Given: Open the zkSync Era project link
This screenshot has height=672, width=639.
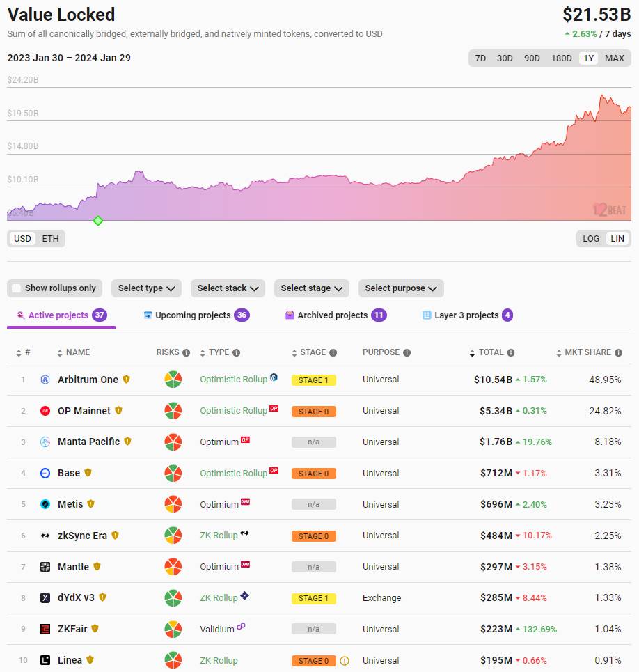Looking at the screenshot, I should (x=82, y=536).
